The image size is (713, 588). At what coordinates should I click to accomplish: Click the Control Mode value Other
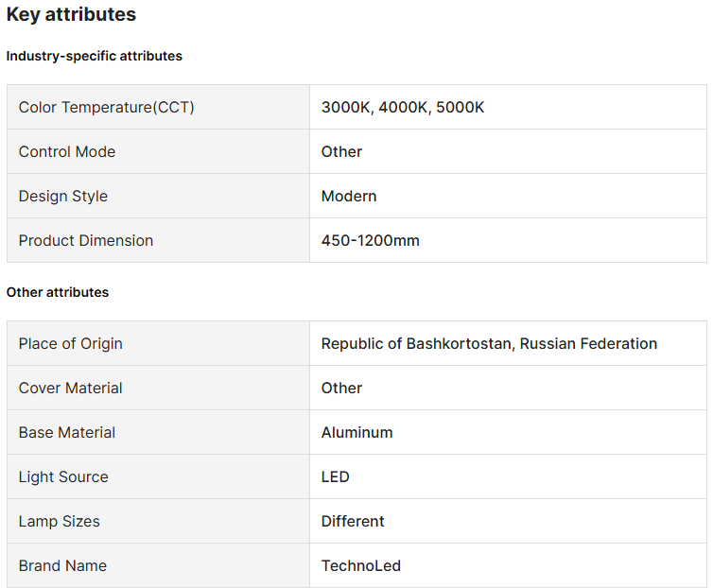(x=341, y=151)
